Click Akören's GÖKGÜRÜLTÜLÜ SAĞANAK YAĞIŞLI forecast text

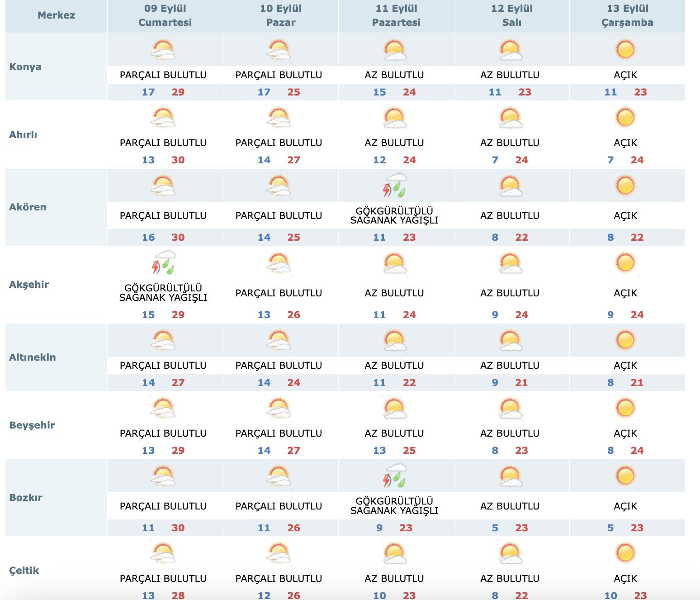click(x=394, y=215)
